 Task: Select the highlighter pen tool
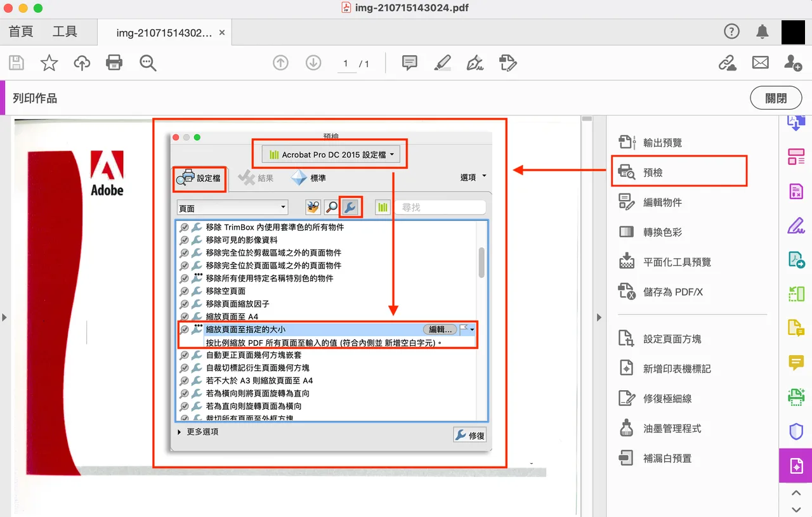[442, 63]
